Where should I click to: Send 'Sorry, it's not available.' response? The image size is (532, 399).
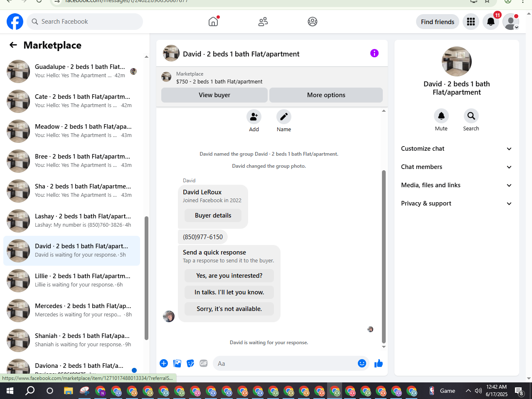pyautogui.click(x=229, y=309)
